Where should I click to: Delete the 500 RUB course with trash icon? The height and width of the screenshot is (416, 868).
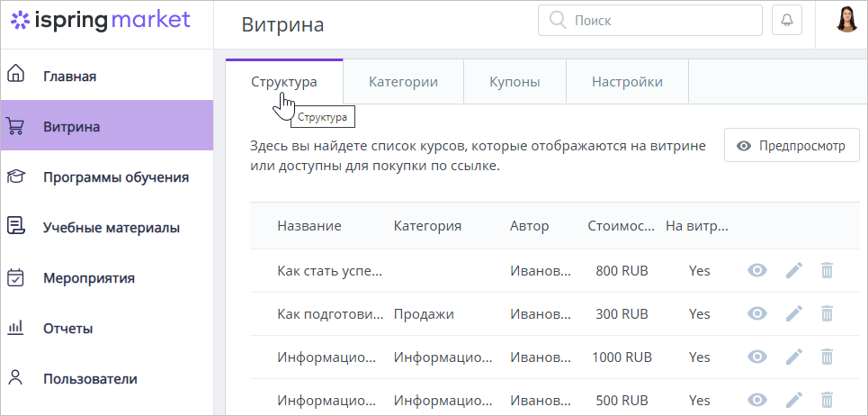[827, 400]
